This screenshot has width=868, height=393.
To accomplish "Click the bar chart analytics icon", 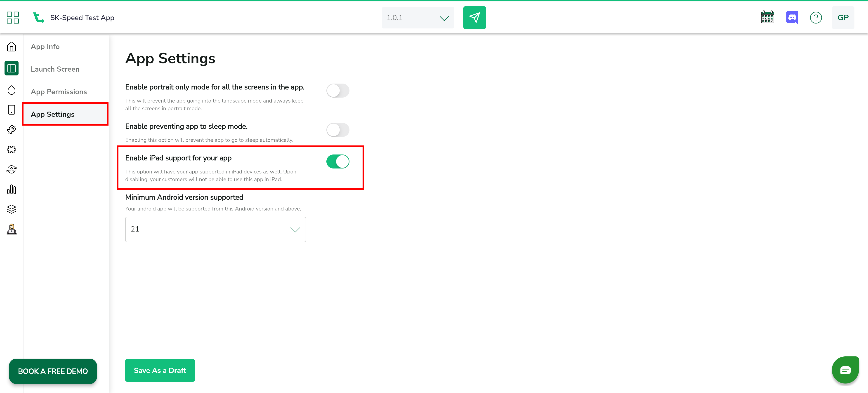I will 12,189.
